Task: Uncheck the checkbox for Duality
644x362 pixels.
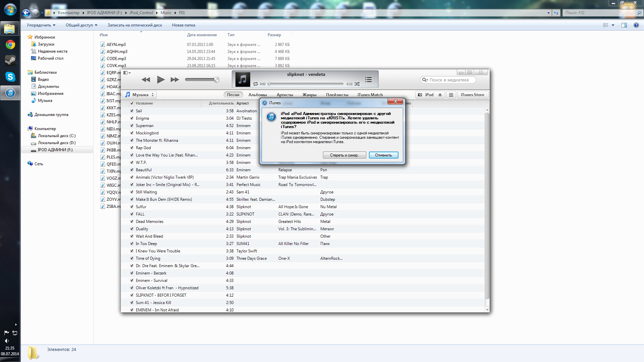Action: tap(132, 229)
